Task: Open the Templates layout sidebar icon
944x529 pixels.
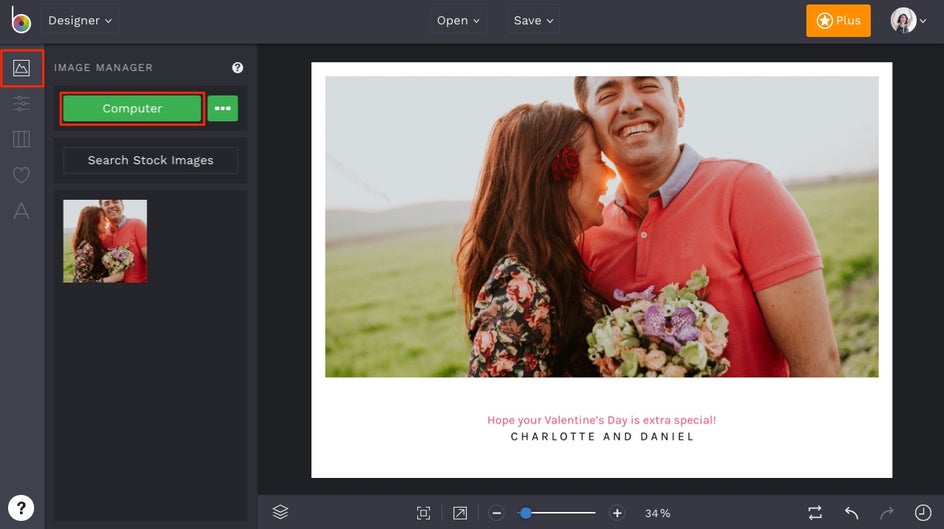Action: (x=21, y=139)
